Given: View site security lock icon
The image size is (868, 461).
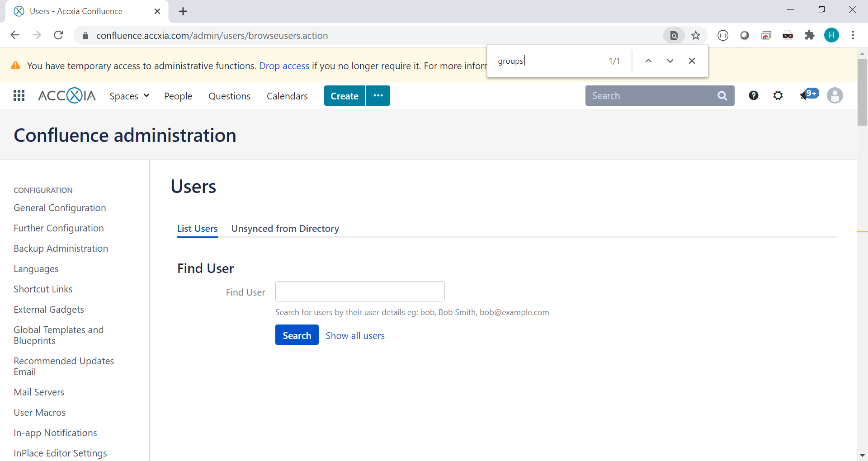Looking at the screenshot, I should [x=85, y=35].
